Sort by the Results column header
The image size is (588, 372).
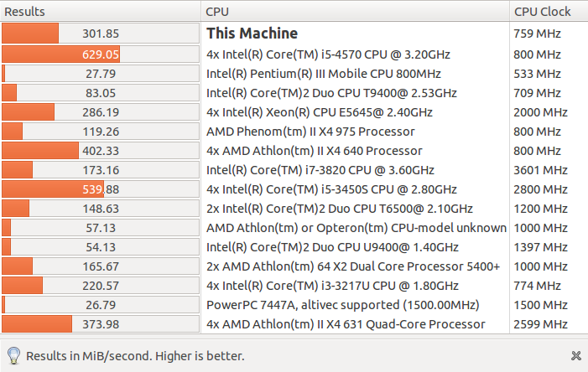pos(101,12)
